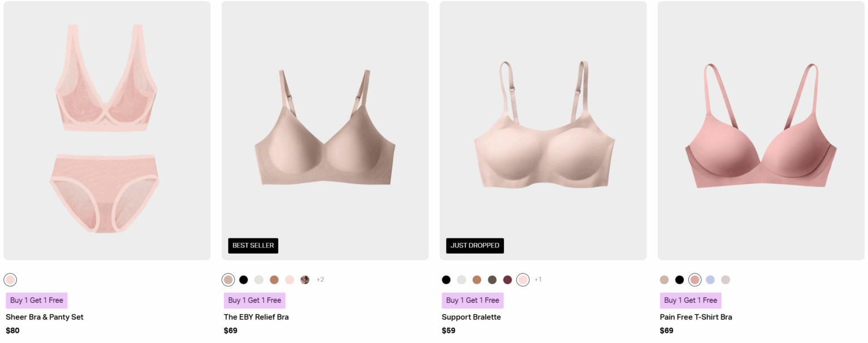Select the black swatch for The EBY Relief Bra
868x343 pixels.
(244, 280)
